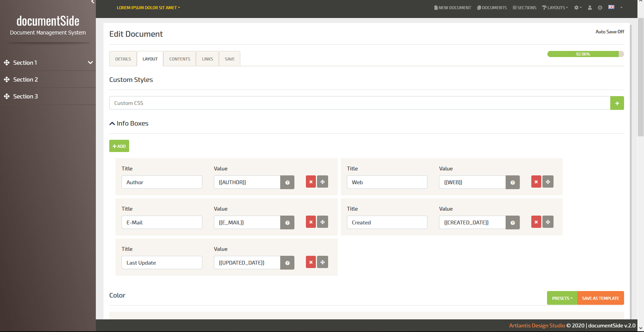Open the Presets dropdown
The image size is (644, 332).
pos(562,298)
